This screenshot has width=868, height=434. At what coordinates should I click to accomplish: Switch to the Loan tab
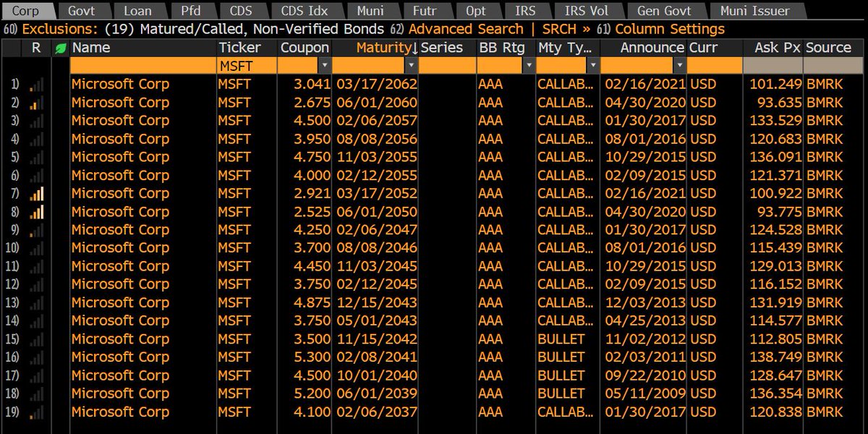tap(137, 11)
